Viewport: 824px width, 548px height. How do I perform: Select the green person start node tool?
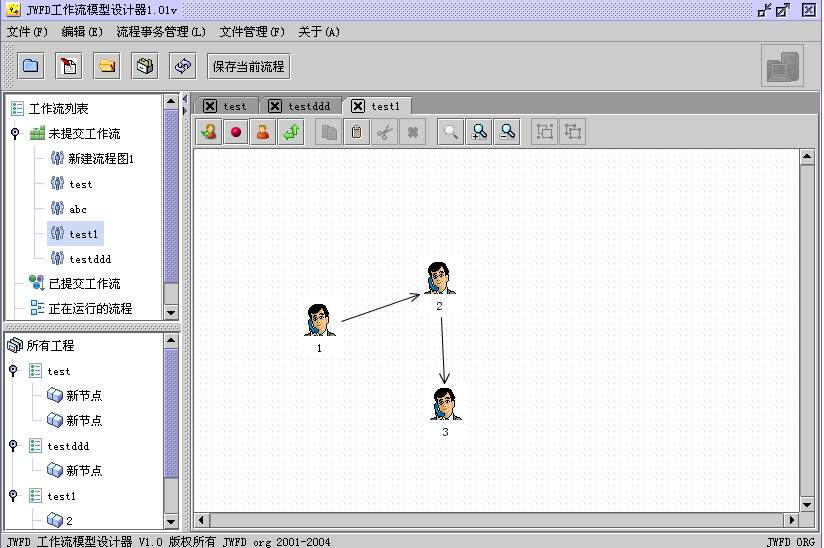click(209, 131)
